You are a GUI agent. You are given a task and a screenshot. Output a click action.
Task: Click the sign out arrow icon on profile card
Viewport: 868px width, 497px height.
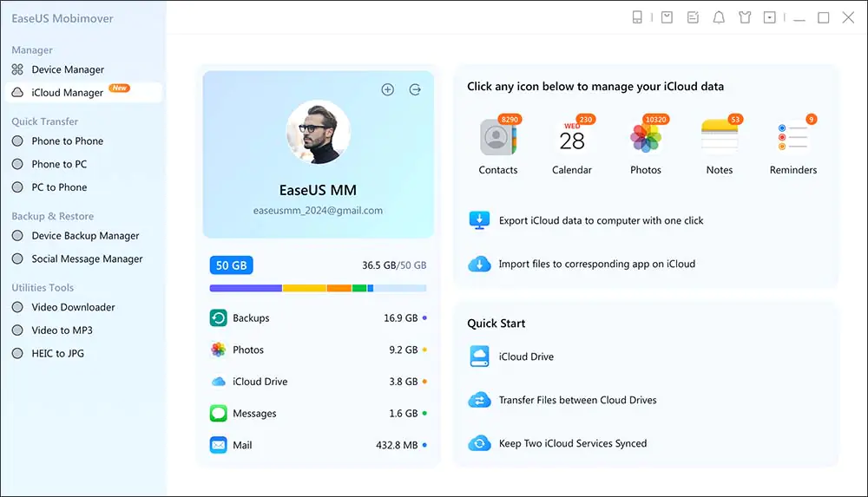[415, 89]
